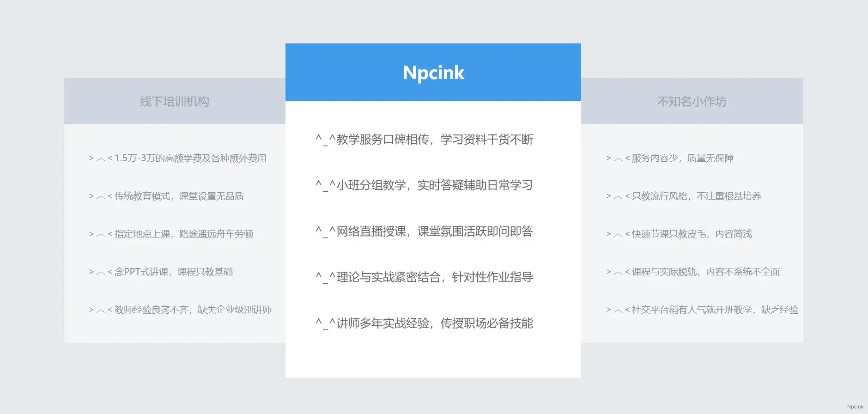
Task: Click the smiley before 讲师多年实战经验
Action: (x=325, y=323)
